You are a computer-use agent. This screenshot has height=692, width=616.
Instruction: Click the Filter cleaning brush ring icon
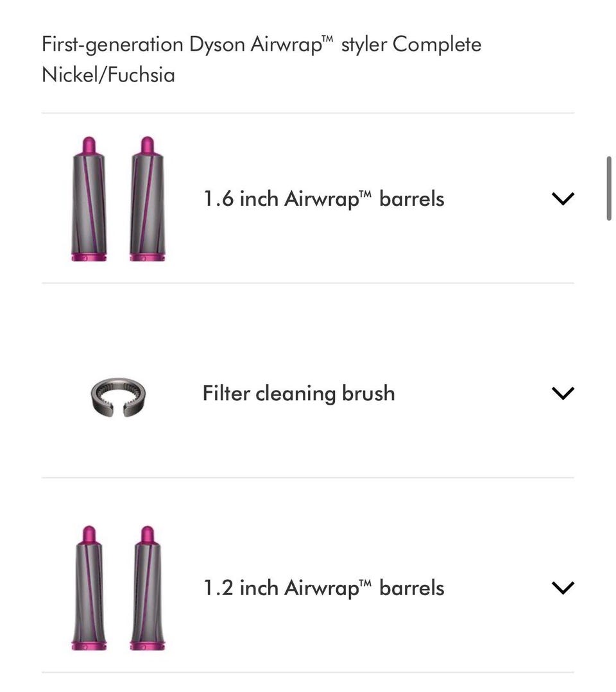coord(118,393)
